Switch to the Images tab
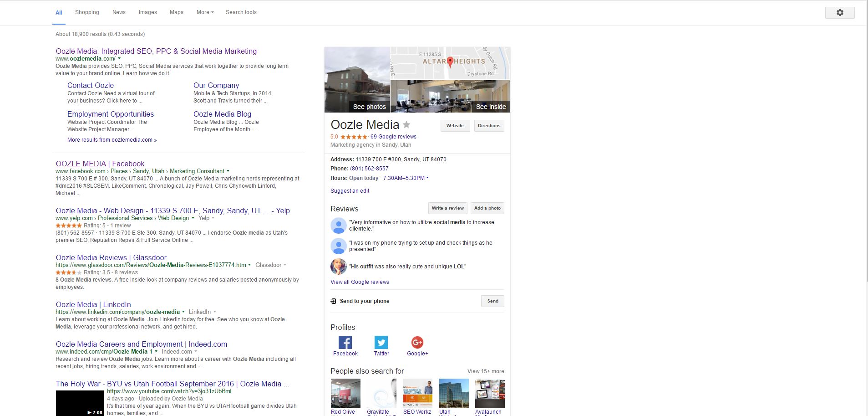The image size is (868, 416). coord(148,12)
